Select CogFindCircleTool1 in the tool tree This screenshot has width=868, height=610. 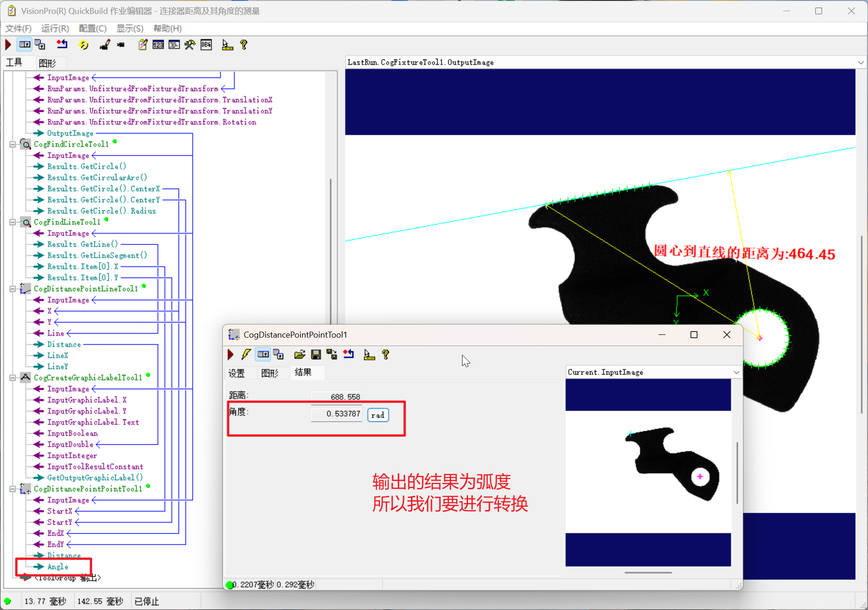pos(71,145)
